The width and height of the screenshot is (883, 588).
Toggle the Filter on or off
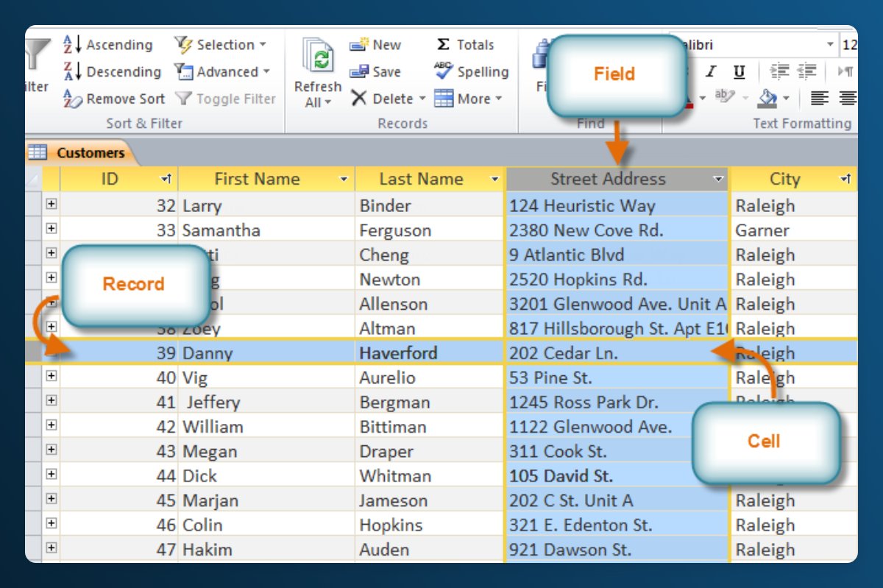click(225, 99)
